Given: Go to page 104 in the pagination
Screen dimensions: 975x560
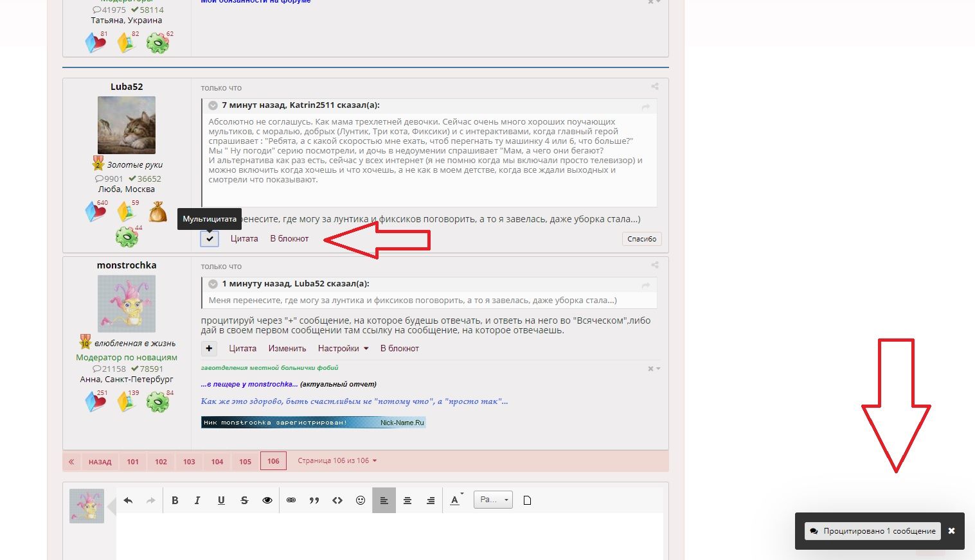Looking at the screenshot, I should click(217, 462).
